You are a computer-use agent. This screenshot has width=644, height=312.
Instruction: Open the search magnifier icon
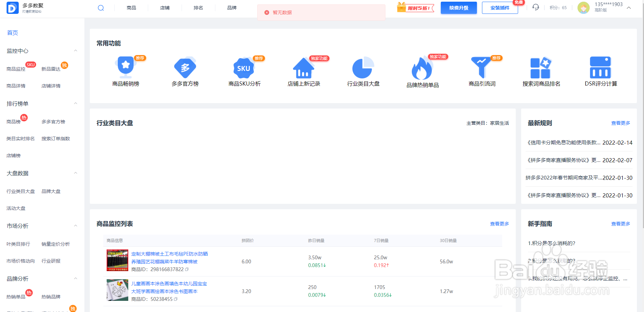pyautogui.click(x=101, y=8)
